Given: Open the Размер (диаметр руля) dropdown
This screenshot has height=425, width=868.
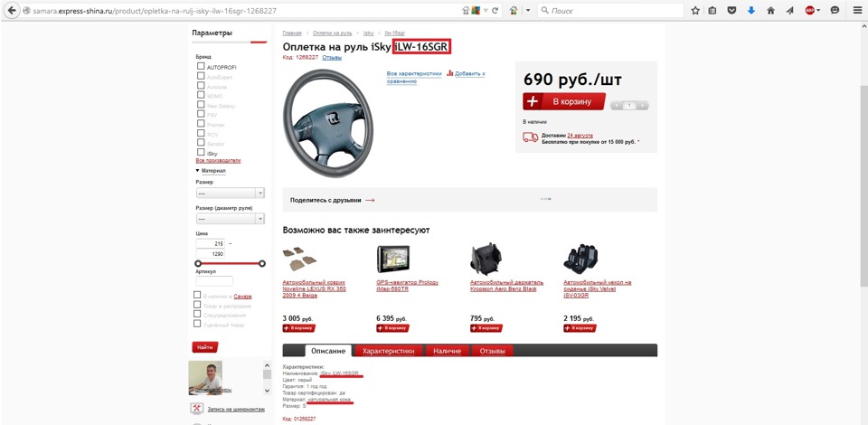Looking at the screenshot, I should [231, 219].
